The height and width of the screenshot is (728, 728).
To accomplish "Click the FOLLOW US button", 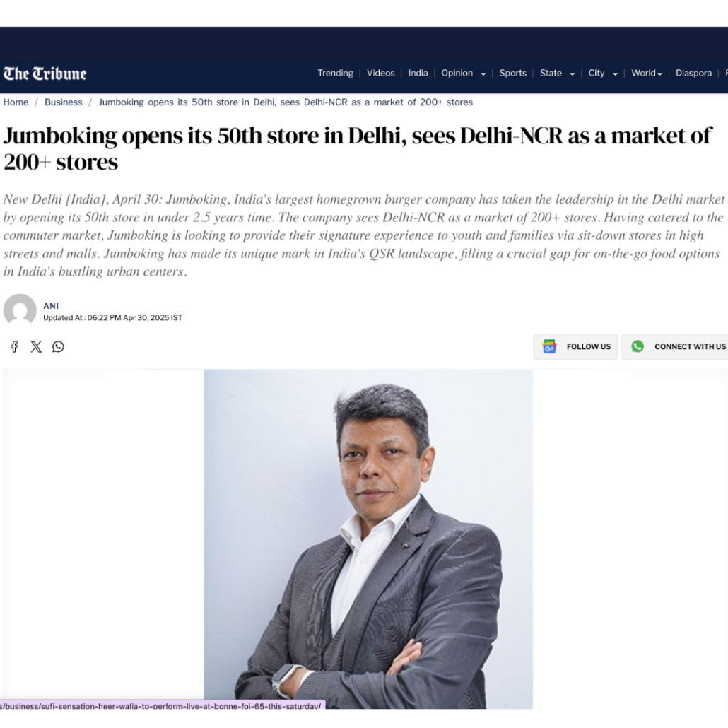I will 575,347.
